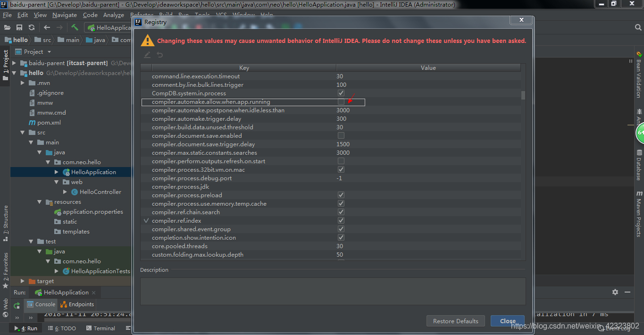The image size is (644, 335).
Task: Click the src breadcrumb folder
Action: click(x=42, y=40)
